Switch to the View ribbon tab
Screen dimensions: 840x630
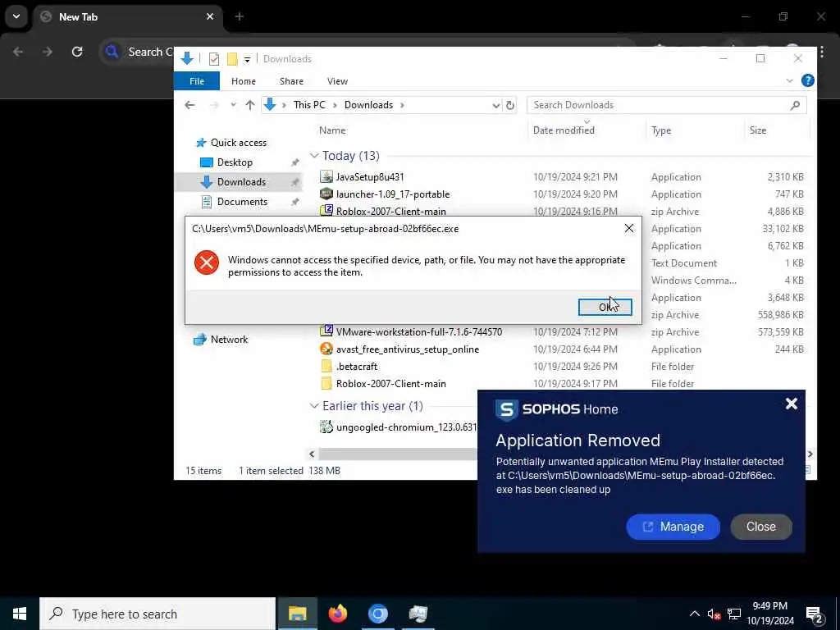(x=337, y=81)
